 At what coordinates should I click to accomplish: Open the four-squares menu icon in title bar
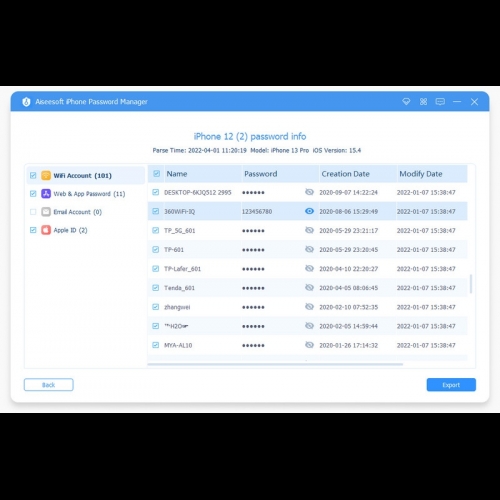click(423, 102)
